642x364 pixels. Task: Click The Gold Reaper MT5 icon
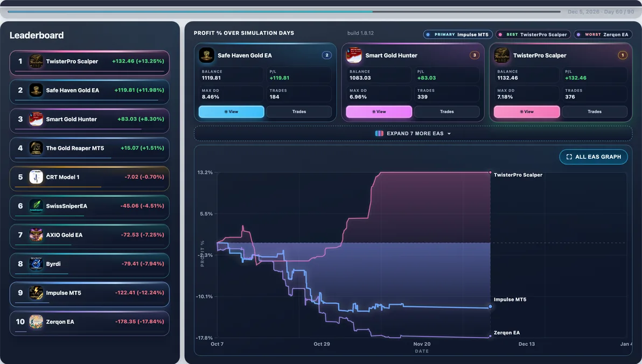[36, 148]
